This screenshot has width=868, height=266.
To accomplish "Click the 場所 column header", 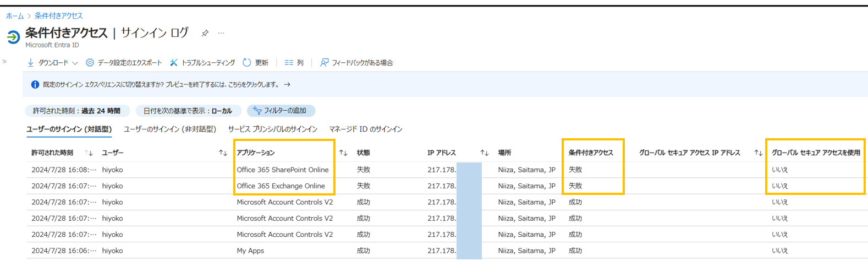I will 504,153.
